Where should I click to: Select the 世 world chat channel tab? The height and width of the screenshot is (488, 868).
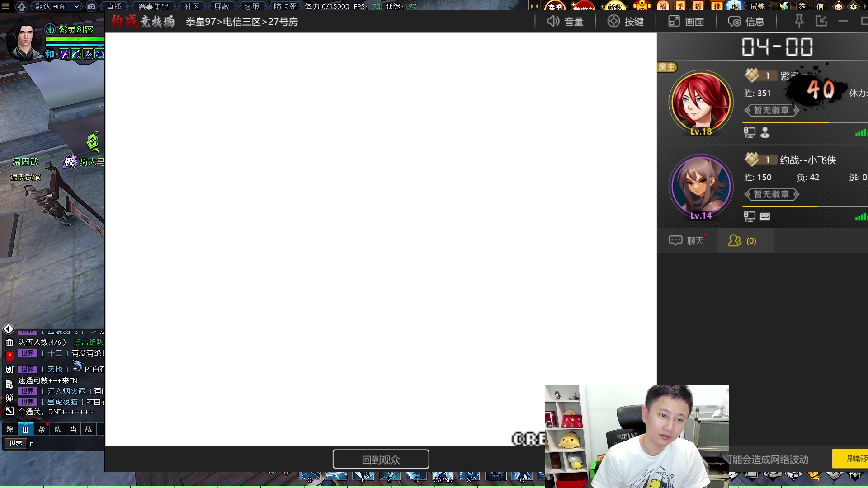(x=25, y=429)
